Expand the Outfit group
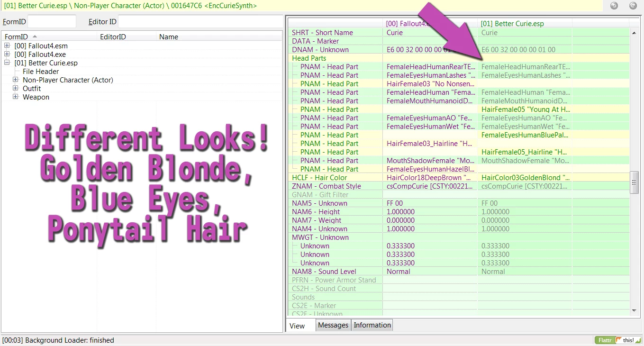The width and height of the screenshot is (644, 346). (16, 89)
